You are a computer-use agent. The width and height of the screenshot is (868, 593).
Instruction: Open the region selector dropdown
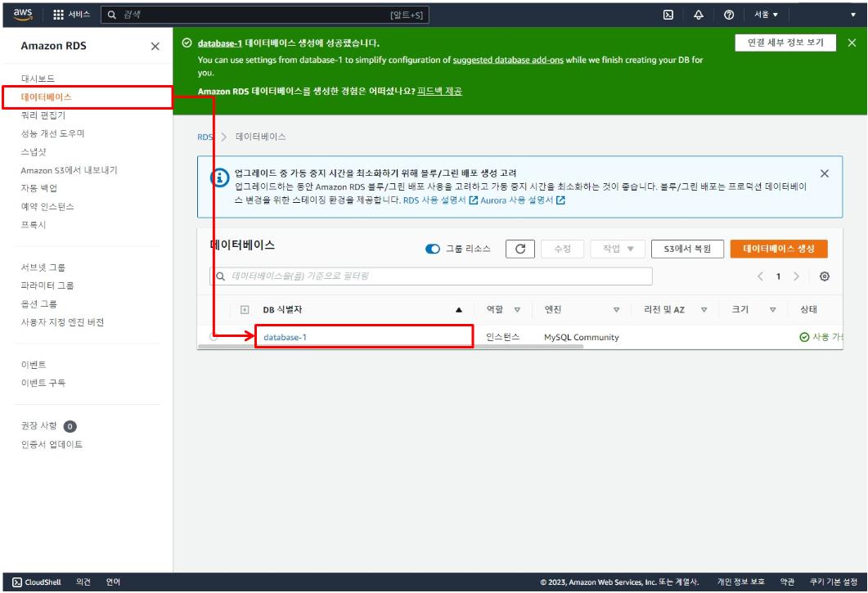click(766, 15)
